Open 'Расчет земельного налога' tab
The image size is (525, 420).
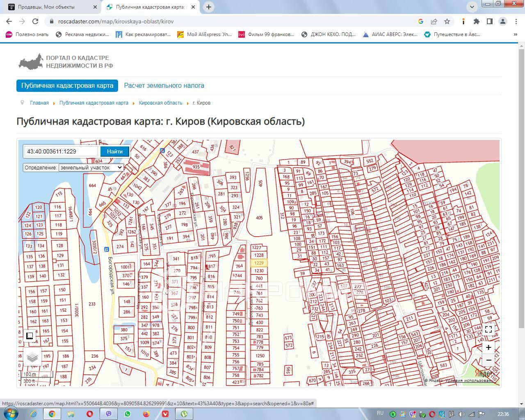coord(164,86)
